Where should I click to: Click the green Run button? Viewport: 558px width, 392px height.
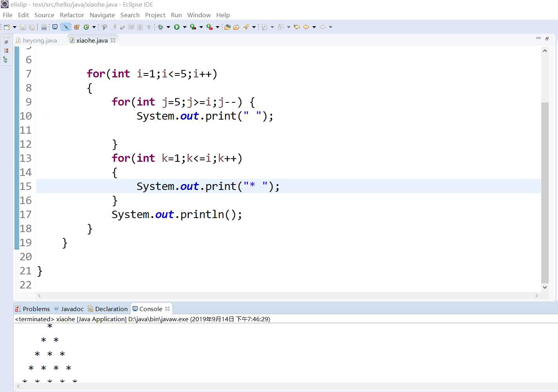pyautogui.click(x=177, y=27)
